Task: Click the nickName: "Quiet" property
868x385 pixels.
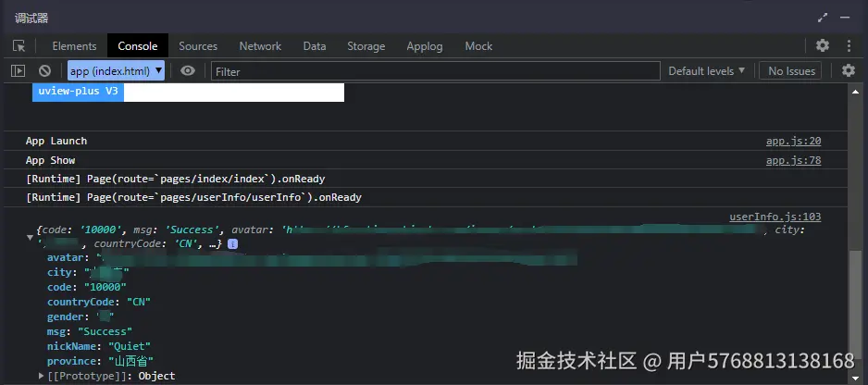Action: (99, 346)
